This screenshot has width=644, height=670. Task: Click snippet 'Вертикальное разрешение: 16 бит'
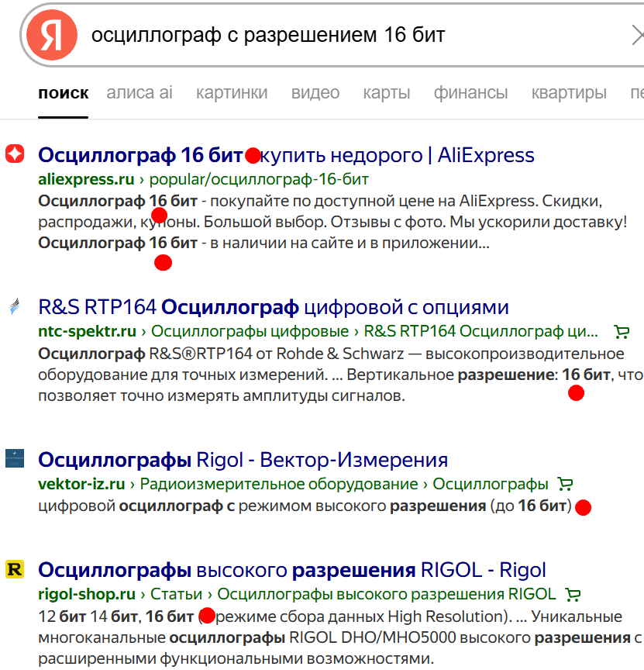478,375
